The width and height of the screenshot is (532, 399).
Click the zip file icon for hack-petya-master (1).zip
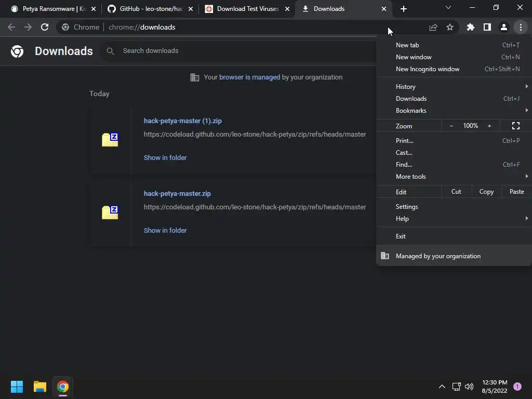110,139
